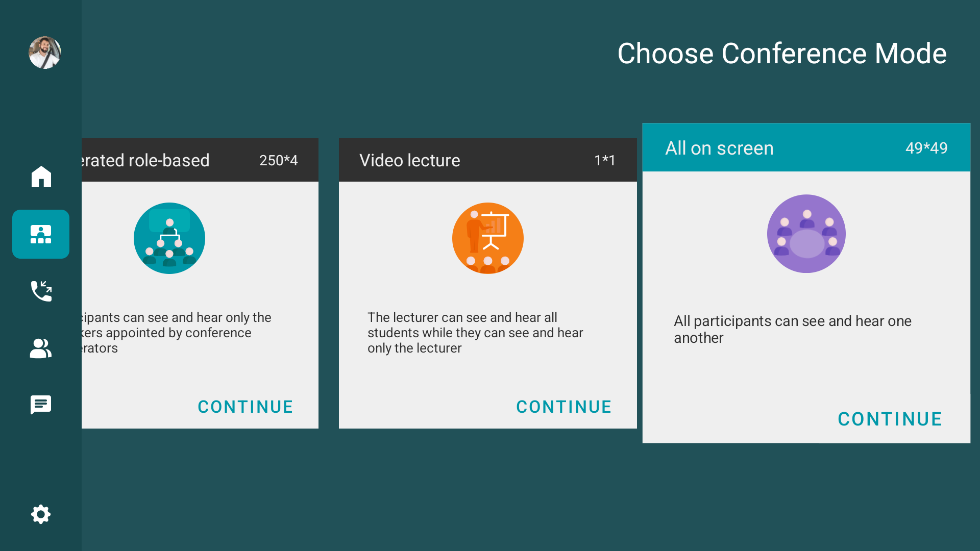Click the Video lecture description text

coord(475,333)
